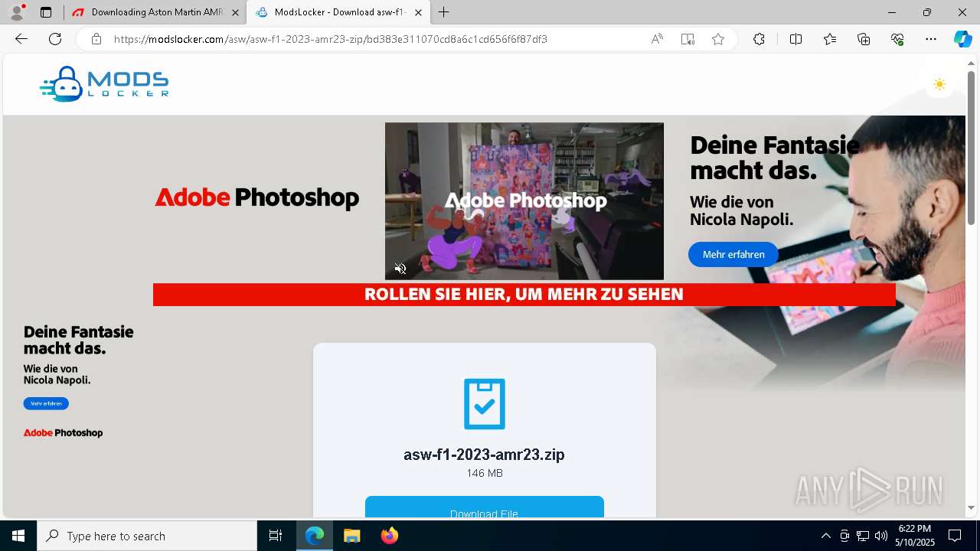Play the Adobe Photoshop video ad
The height and width of the screenshot is (551, 980).
pos(524,201)
